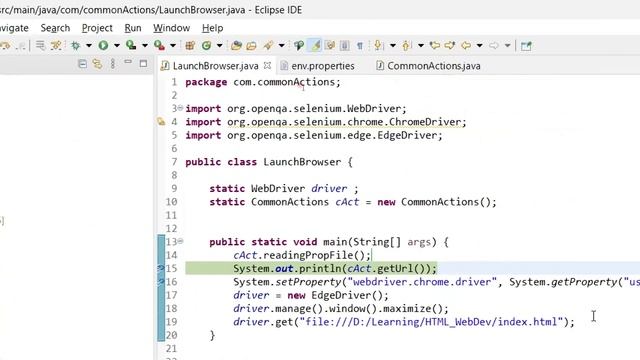The image size is (640, 360).
Task: Toggle Show Whitespace Characters pilcrow icon
Action: click(360, 45)
